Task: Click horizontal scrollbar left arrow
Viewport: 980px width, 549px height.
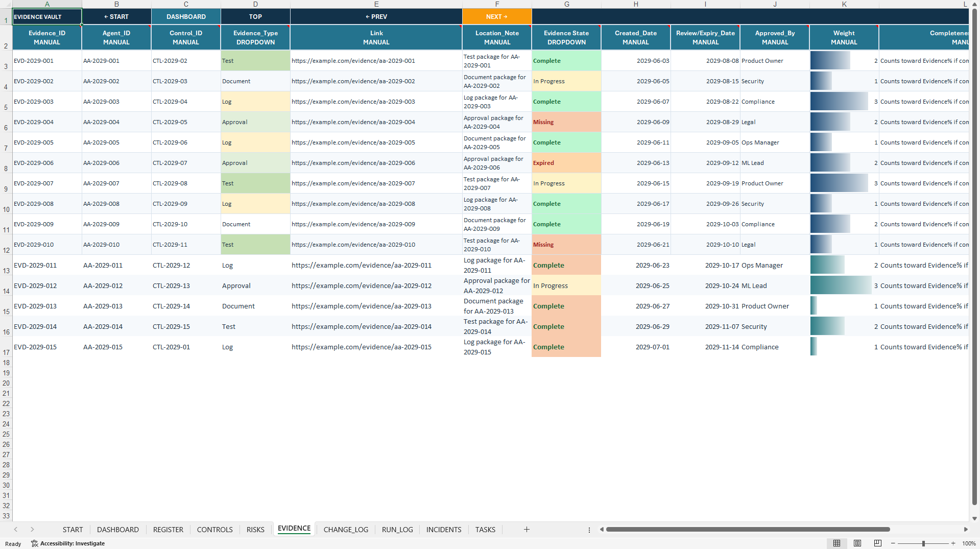Action: click(602, 530)
